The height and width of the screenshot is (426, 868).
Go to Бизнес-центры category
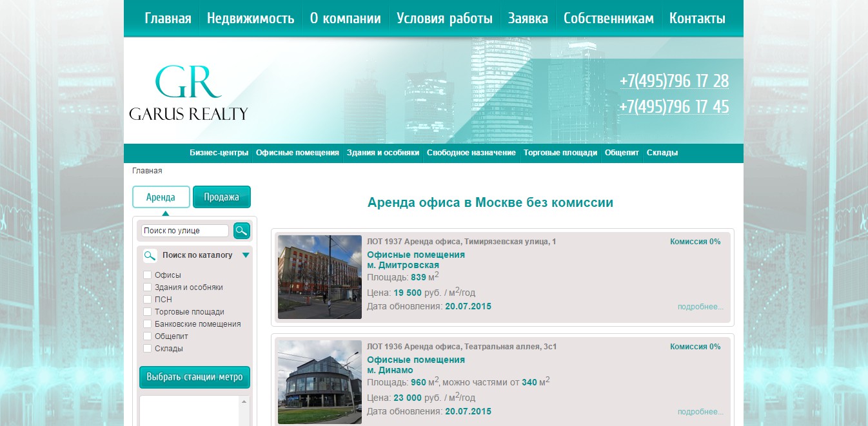pyautogui.click(x=219, y=153)
